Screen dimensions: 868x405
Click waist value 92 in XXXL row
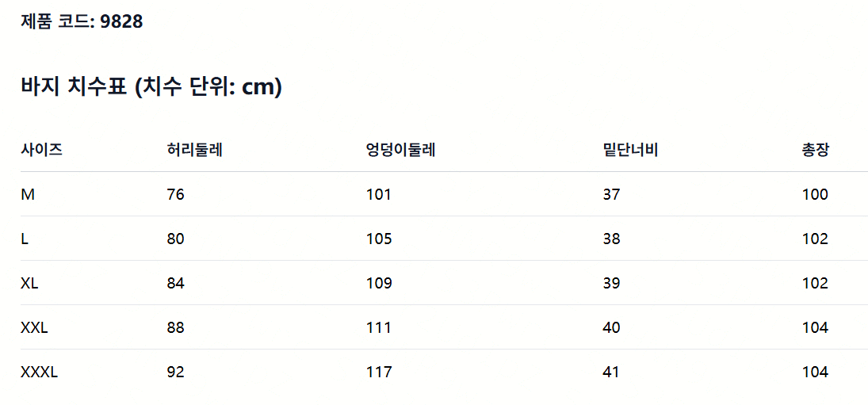(175, 372)
